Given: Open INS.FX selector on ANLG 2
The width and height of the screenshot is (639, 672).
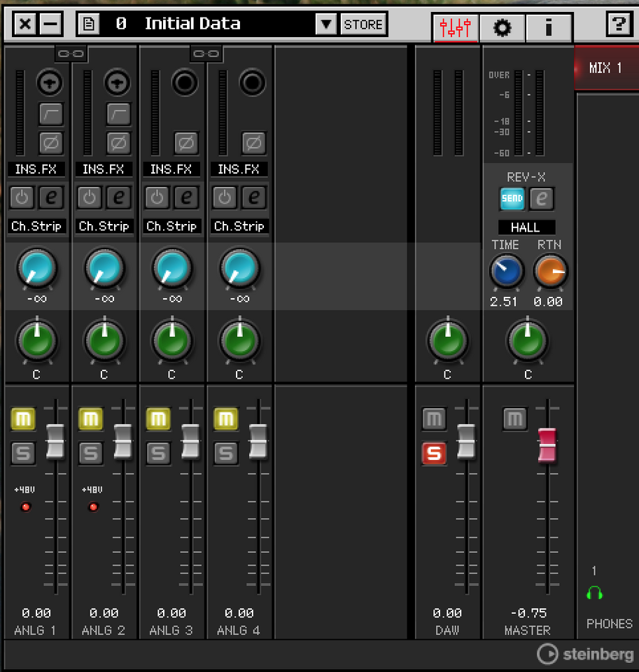Looking at the screenshot, I should (x=104, y=169).
